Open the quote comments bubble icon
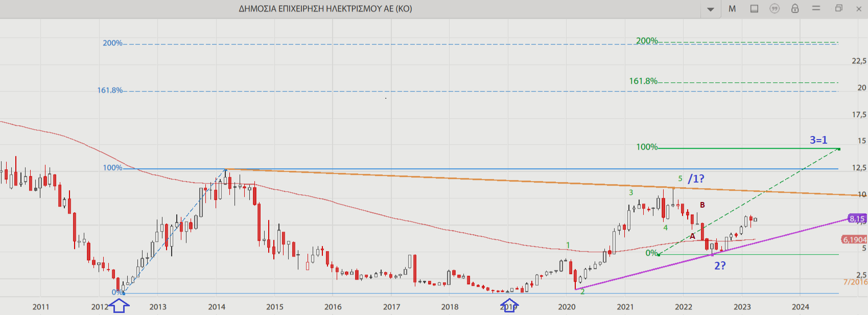This screenshot has width=868, height=315. tap(775, 9)
